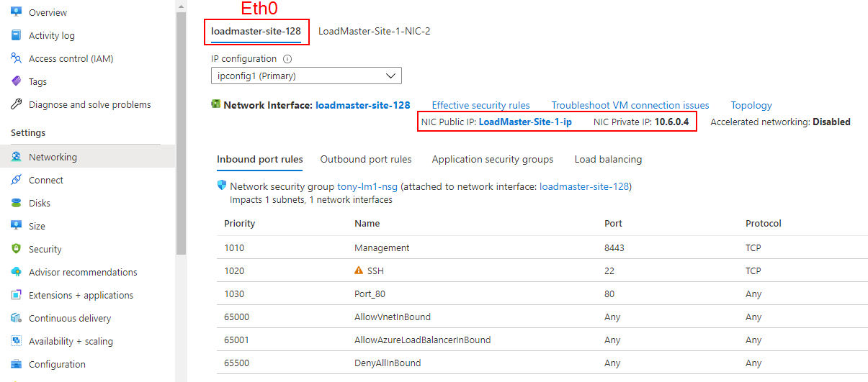The width and height of the screenshot is (868, 382).
Task: Click the Diagnose and solve problems wrench icon
Action: coord(16,104)
